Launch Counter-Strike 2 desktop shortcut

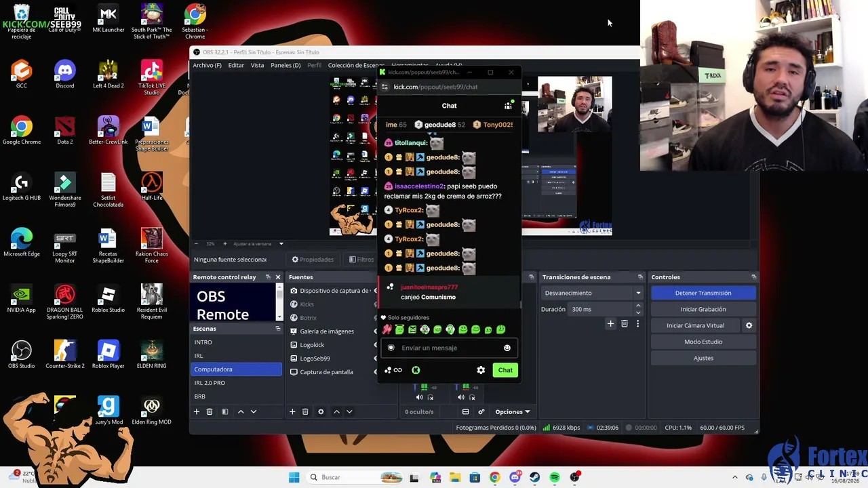[65, 354]
